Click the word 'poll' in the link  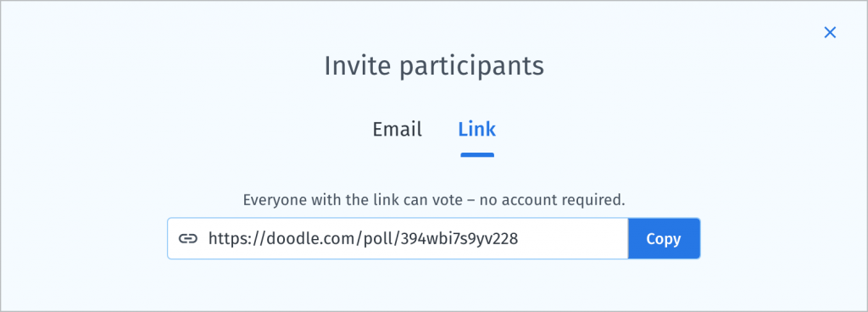(381, 239)
